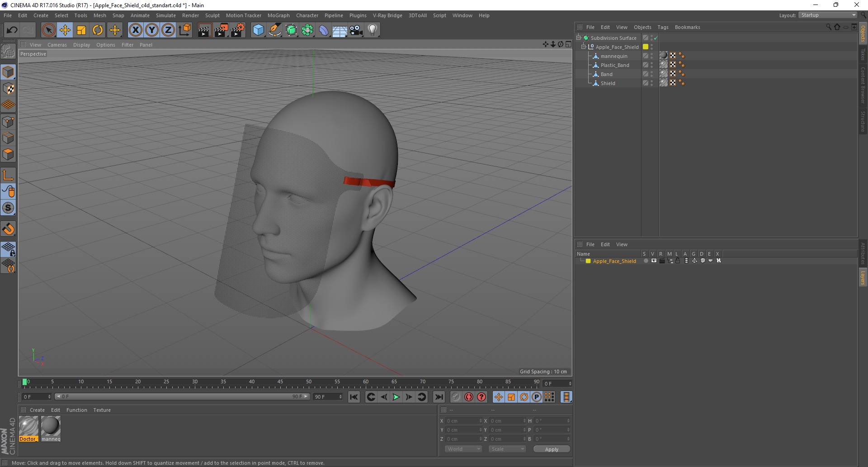This screenshot has height=467, width=868.
Task: Open the deformer bend icon
Action: [324, 30]
